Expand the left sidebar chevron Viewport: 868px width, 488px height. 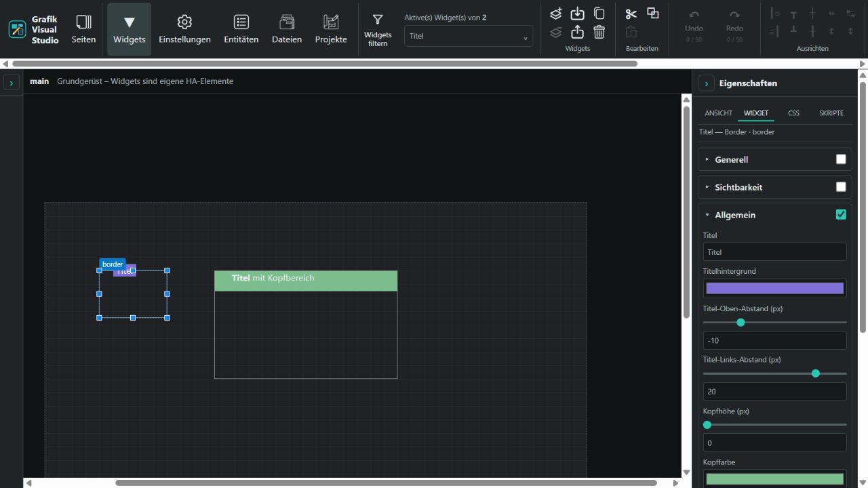point(11,83)
